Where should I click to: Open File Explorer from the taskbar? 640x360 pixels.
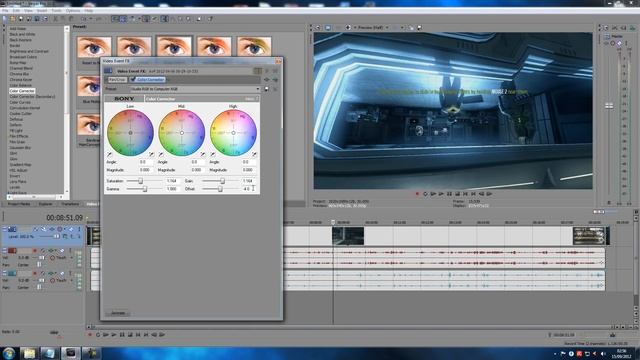(x=29, y=353)
